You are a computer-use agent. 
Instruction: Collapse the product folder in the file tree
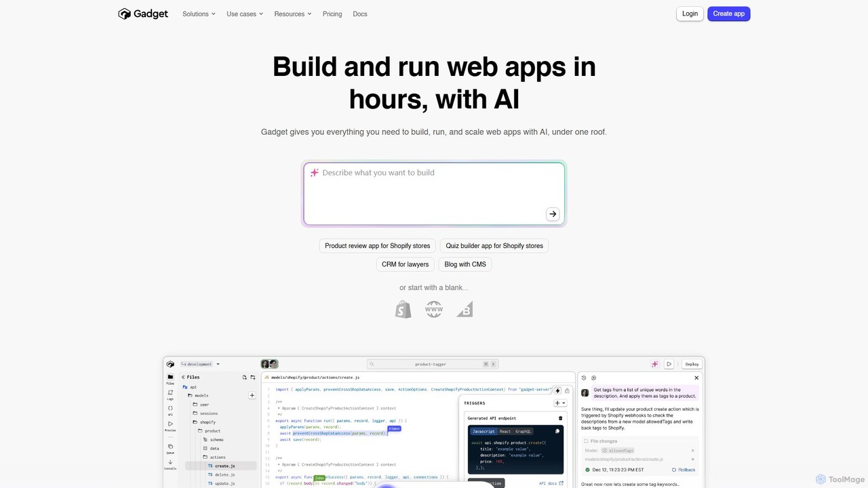[210, 431]
